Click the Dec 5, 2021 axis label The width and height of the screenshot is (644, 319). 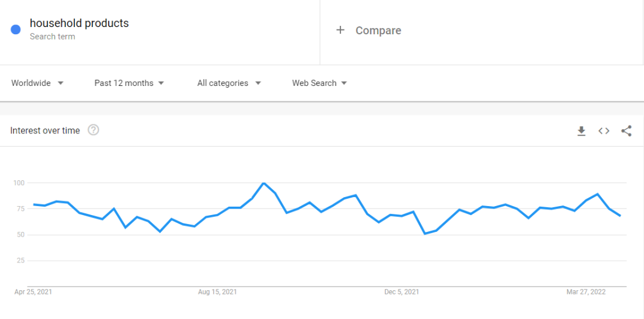pyautogui.click(x=402, y=293)
